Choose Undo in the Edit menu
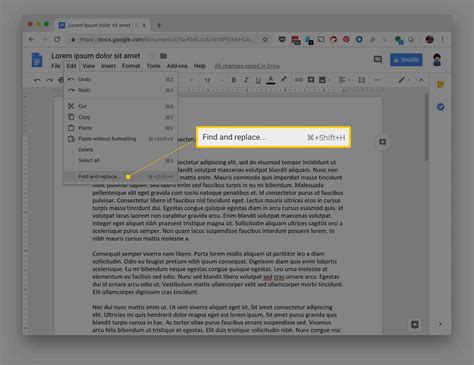This screenshot has height=365, width=474. (120, 79)
